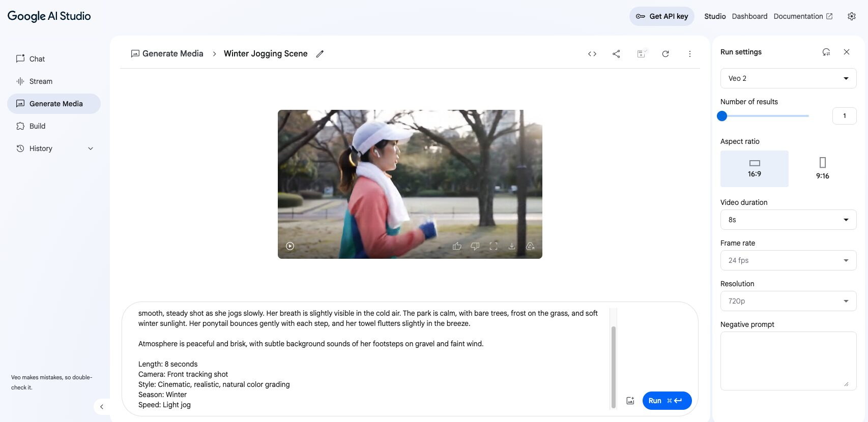Click the Get API key button
The height and width of the screenshot is (422, 868).
point(661,16)
